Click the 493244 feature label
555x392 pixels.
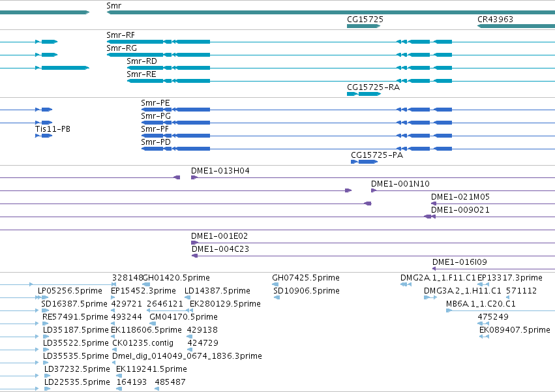click(x=127, y=317)
